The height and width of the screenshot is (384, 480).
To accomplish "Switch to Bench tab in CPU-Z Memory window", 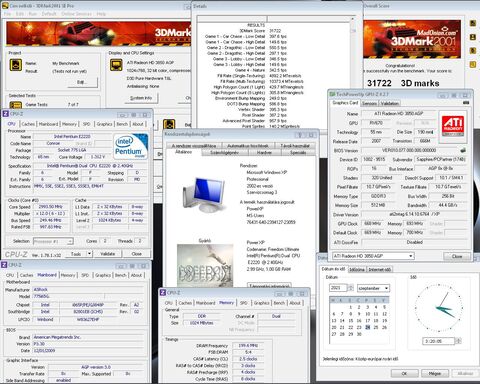I will [x=279, y=303].
